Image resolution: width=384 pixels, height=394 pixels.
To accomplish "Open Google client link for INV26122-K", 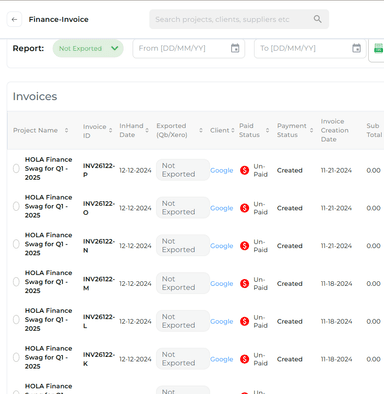I will click(x=222, y=359).
